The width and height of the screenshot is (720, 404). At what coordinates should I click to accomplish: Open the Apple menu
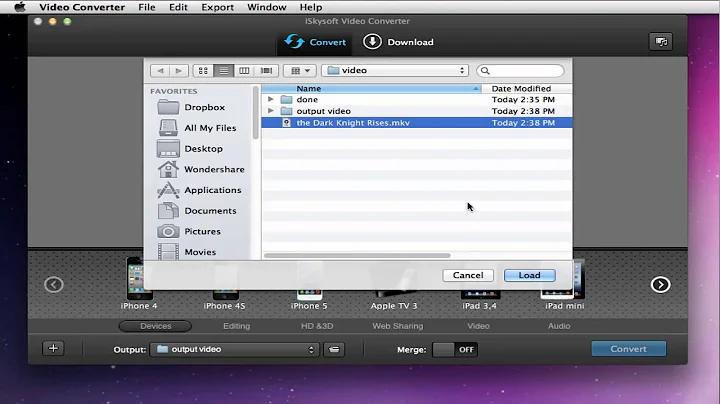(20, 7)
